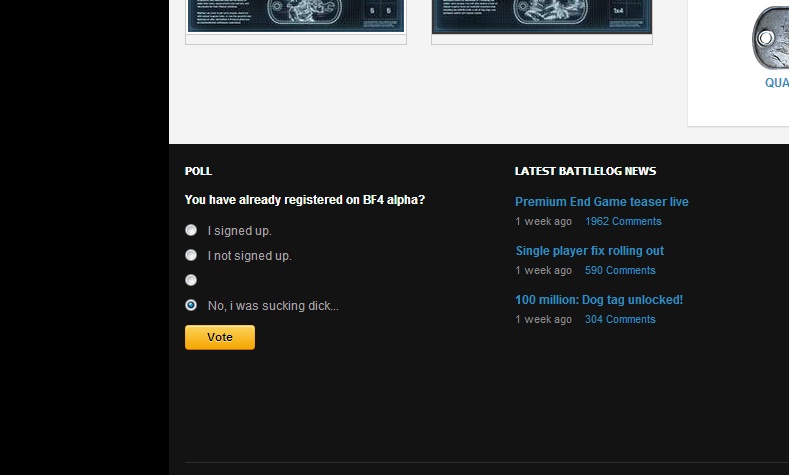Viewport: 789px width, 475px height.
Task: Click "1 week ago" under Single player fix
Action: click(x=543, y=270)
